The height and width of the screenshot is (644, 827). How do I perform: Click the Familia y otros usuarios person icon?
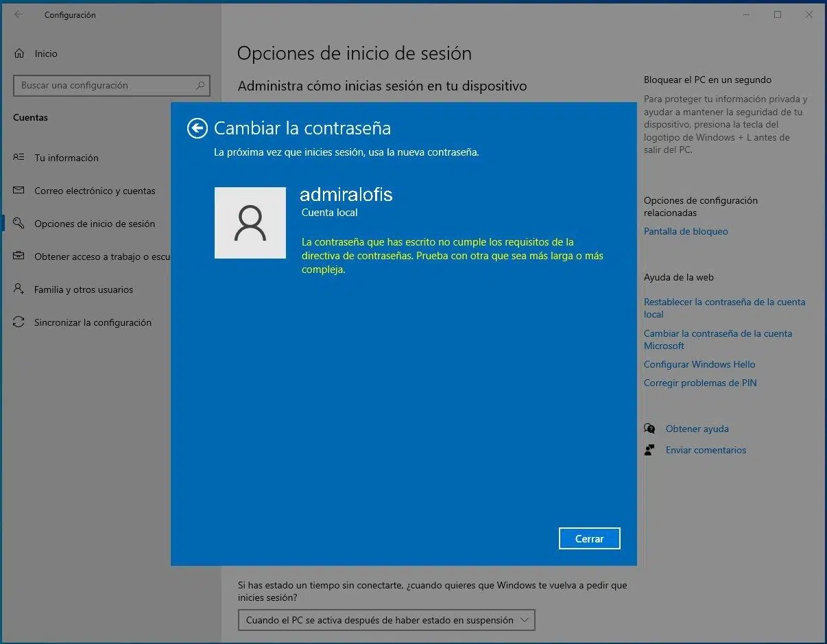pyautogui.click(x=19, y=289)
